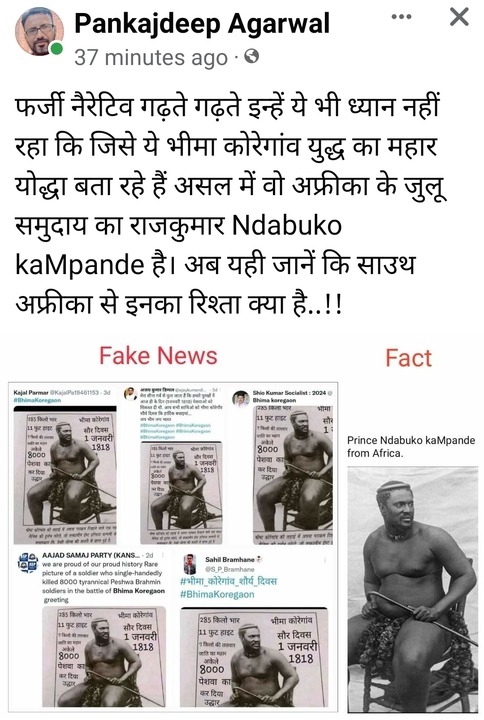Open the Pankajdeep Agarwal profile name link

click(x=202, y=23)
